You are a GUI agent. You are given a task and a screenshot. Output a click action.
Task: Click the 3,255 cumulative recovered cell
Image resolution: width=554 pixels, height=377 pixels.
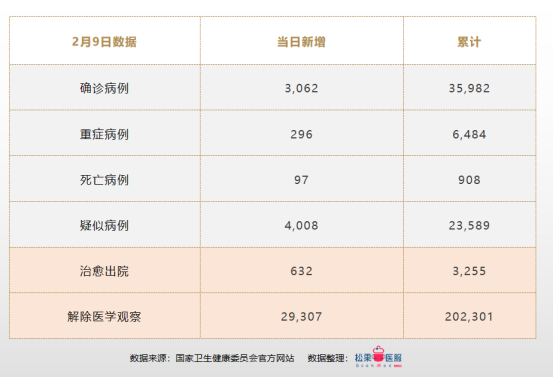469,271
